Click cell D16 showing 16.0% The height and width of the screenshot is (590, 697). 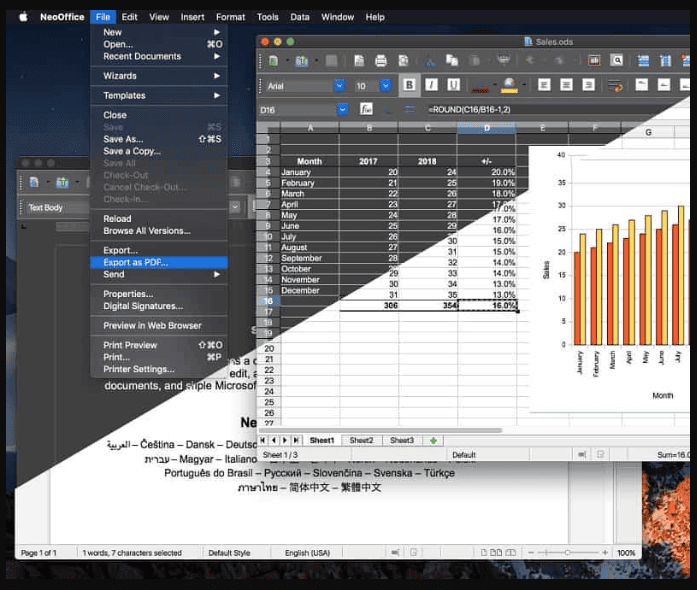coord(487,305)
